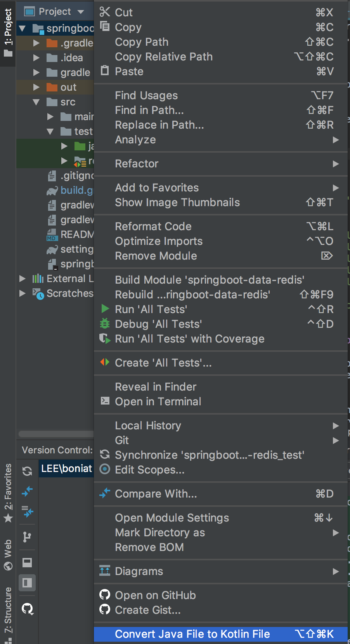Click the GitHub icon in Version Control toolbar
The image size is (350, 644).
click(x=27, y=609)
